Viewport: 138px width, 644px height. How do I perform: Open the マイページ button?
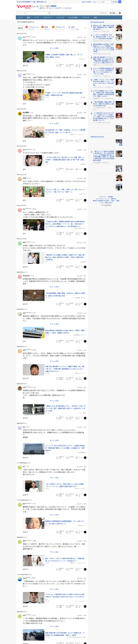tap(103, 13)
